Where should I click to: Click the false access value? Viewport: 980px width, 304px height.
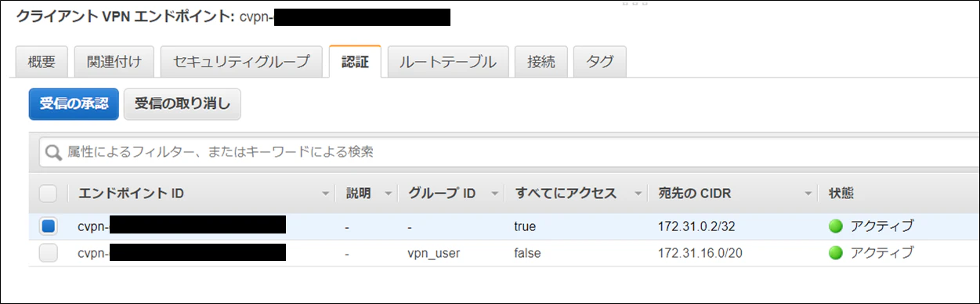point(527,253)
